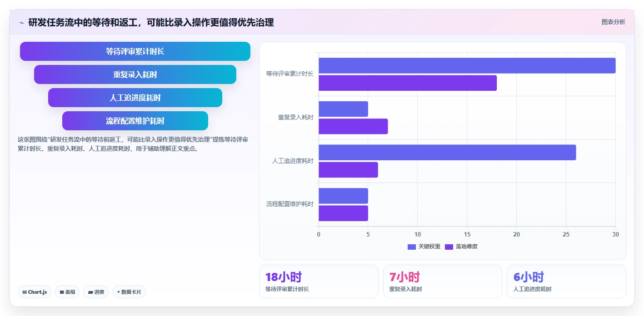Click the 图表分析 label
Image resolution: width=644 pixels, height=316 pixels.
pyautogui.click(x=613, y=22)
